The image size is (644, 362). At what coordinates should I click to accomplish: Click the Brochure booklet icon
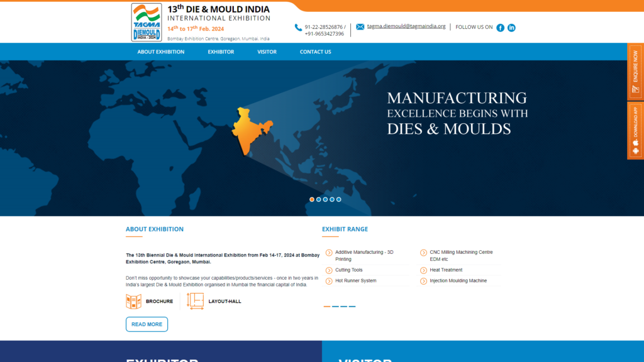tap(133, 301)
